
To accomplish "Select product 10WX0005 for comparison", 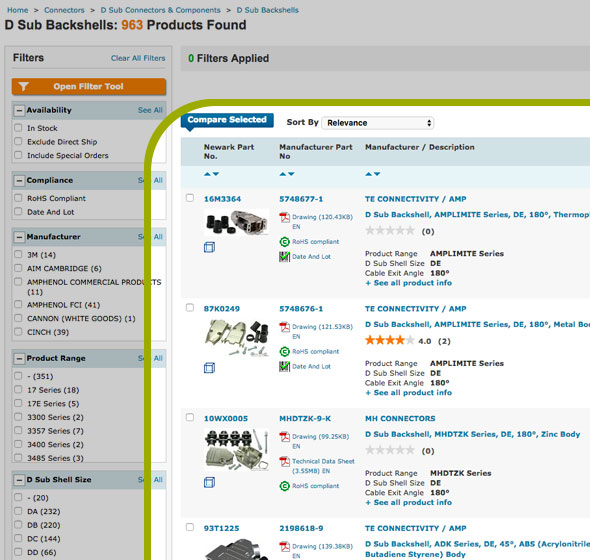I will pyautogui.click(x=190, y=417).
